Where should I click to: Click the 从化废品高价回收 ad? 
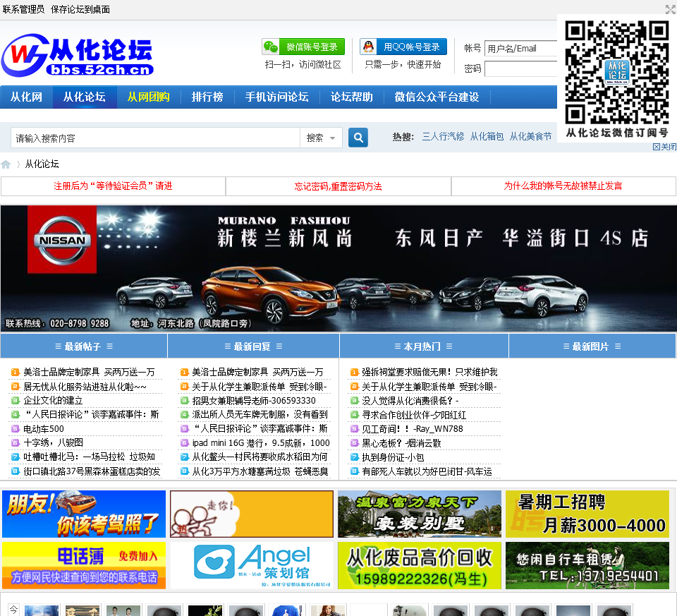click(x=419, y=565)
